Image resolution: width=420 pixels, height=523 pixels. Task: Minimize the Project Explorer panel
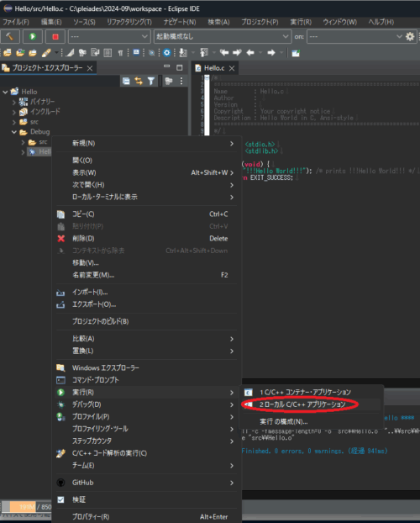click(167, 66)
